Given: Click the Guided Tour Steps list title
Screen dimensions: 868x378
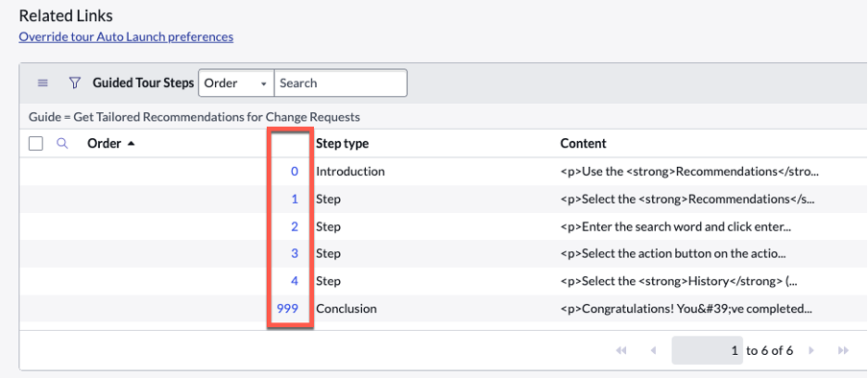Looking at the screenshot, I should point(143,83).
